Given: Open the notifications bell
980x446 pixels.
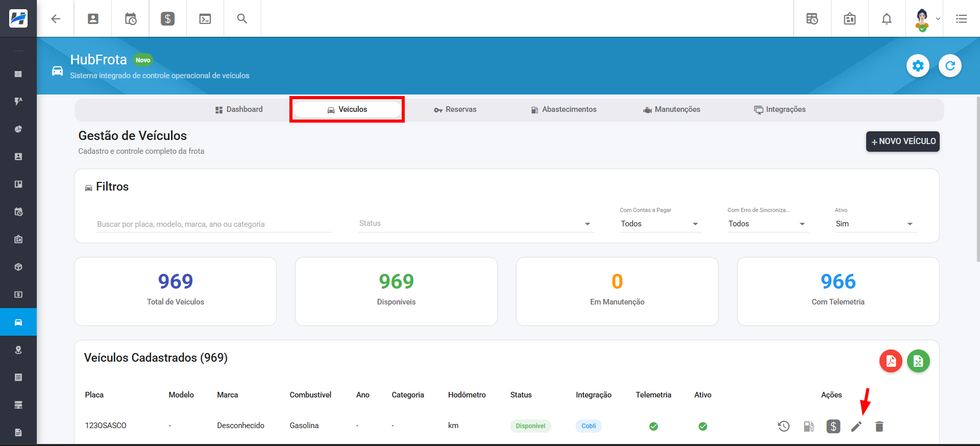Looking at the screenshot, I should pyautogui.click(x=887, y=19).
